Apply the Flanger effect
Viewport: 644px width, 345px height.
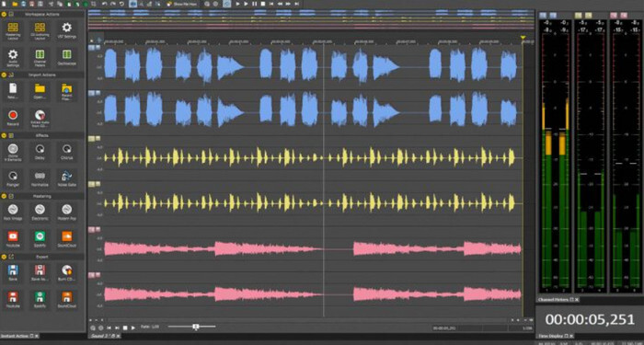point(13,178)
